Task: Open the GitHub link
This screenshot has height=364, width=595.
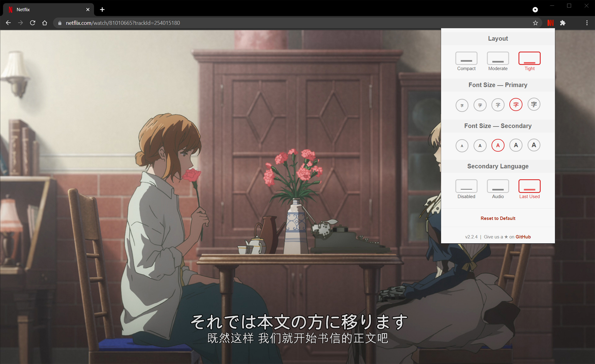Action: [x=523, y=237]
